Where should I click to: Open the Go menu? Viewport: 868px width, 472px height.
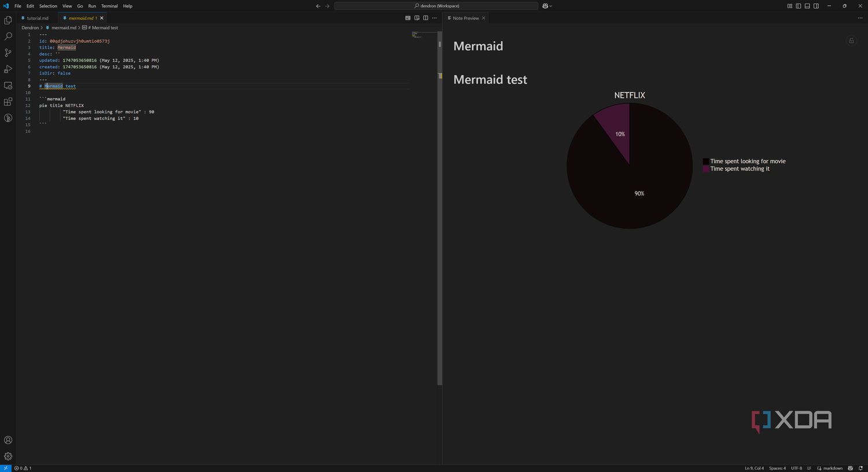80,6
